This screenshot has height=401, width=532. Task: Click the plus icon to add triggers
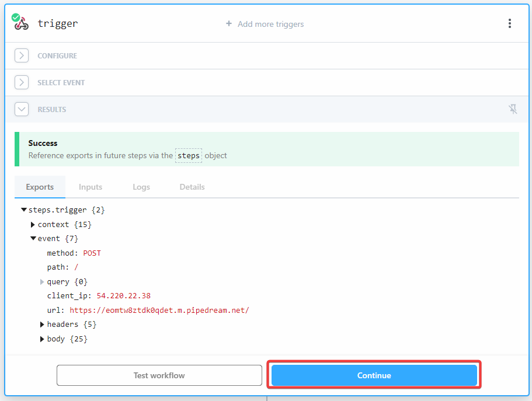(229, 24)
